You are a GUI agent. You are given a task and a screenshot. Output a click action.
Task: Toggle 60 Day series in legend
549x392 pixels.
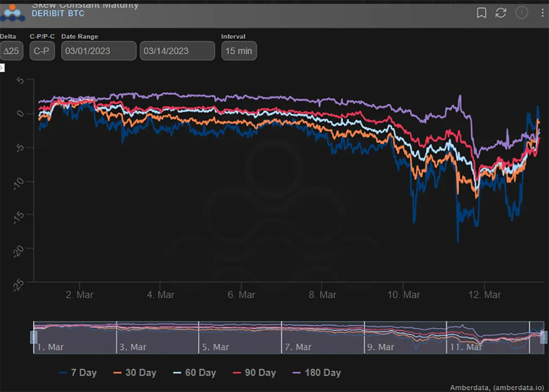pyautogui.click(x=195, y=372)
